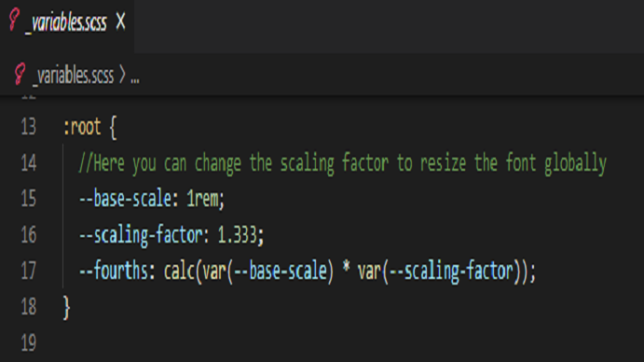644x362 pixels.
Task: Click the 1rem value
Action: point(203,199)
